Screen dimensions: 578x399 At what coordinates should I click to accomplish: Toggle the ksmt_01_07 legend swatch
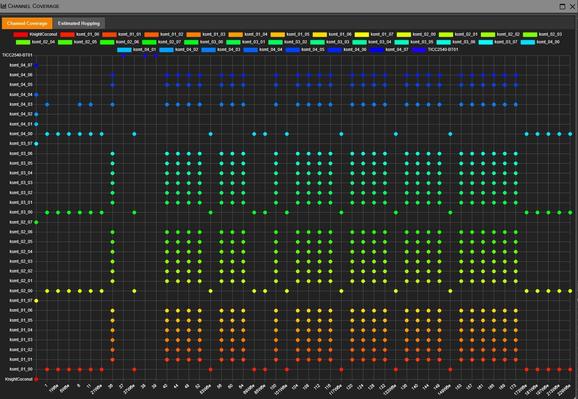pyautogui.click(x=362, y=34)
